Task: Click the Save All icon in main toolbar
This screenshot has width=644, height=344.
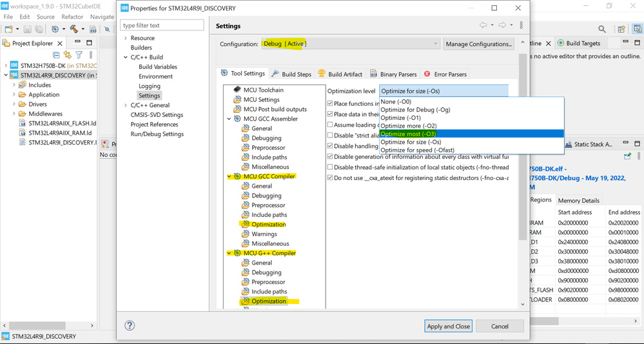Action: pos(39,29)
